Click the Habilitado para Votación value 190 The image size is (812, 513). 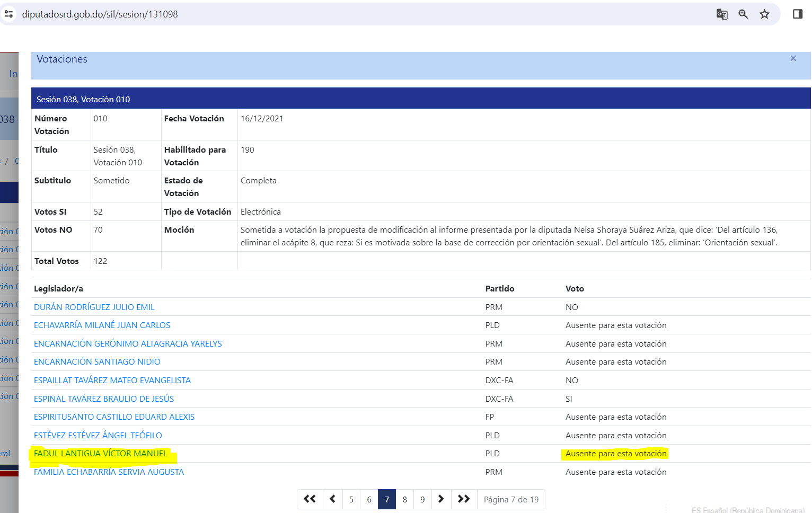click(x=248, y=150)
